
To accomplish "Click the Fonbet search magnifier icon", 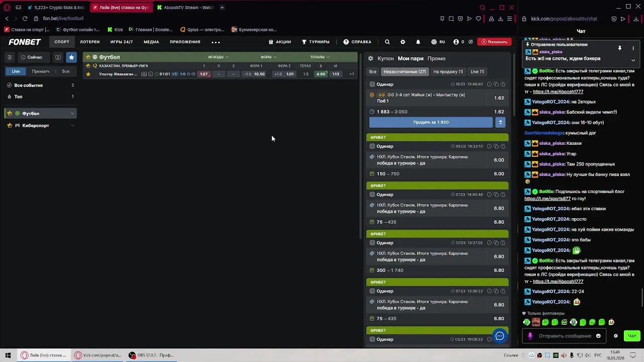I will tap(387, 42).
